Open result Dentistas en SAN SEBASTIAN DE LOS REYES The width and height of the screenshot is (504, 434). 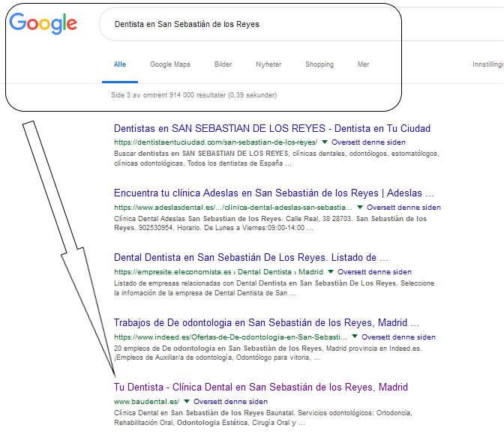pyautogui.click(x=272, y=128)
